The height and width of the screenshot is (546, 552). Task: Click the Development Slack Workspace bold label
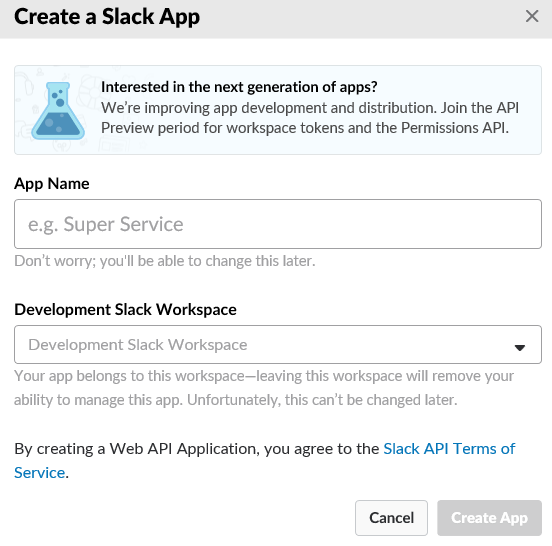125,309
